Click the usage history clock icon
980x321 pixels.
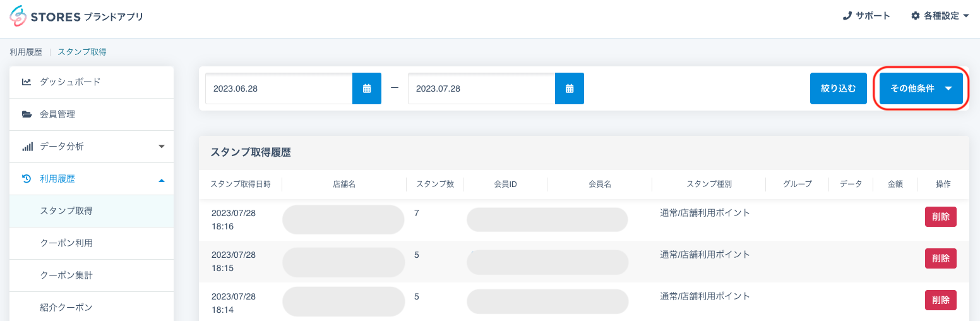pyautogui.click(x=27, y=179)
